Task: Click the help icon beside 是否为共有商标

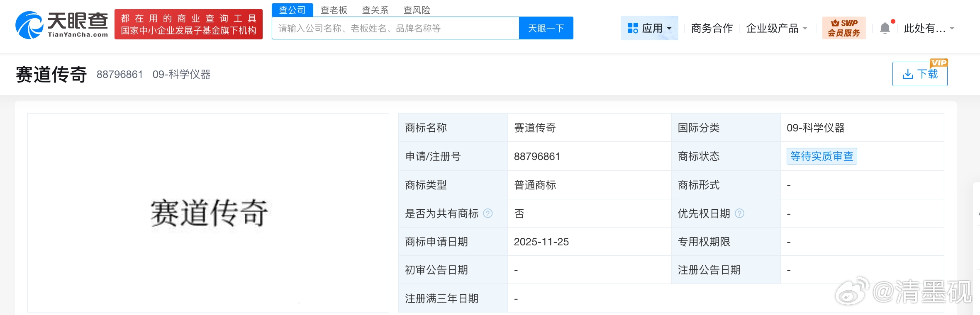Action: [x=488, y=213]
